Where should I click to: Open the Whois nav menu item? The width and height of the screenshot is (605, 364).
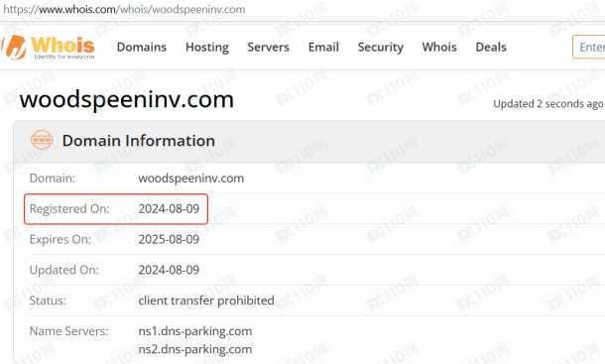coord(439,47)
